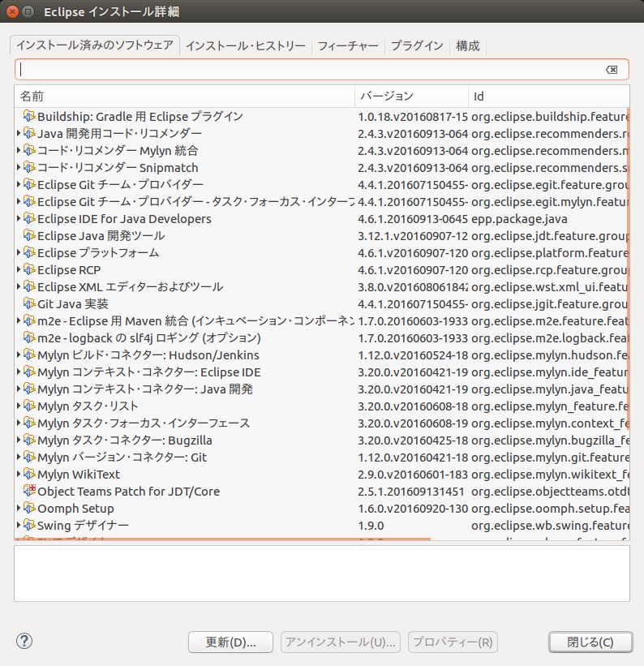Open the 構成 tab
This screenshot has height=666, width=644.
point(468,46)
